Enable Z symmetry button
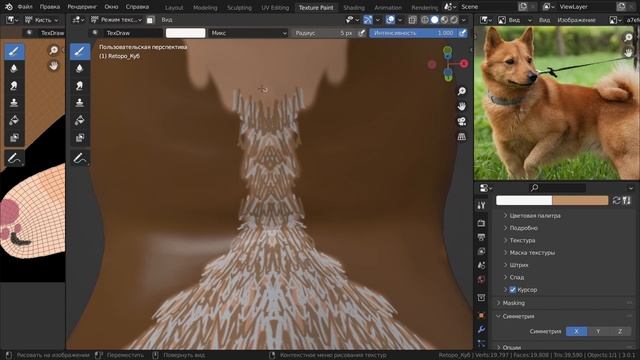The height and width of the screenshot is (360, 640). (620, 331)
